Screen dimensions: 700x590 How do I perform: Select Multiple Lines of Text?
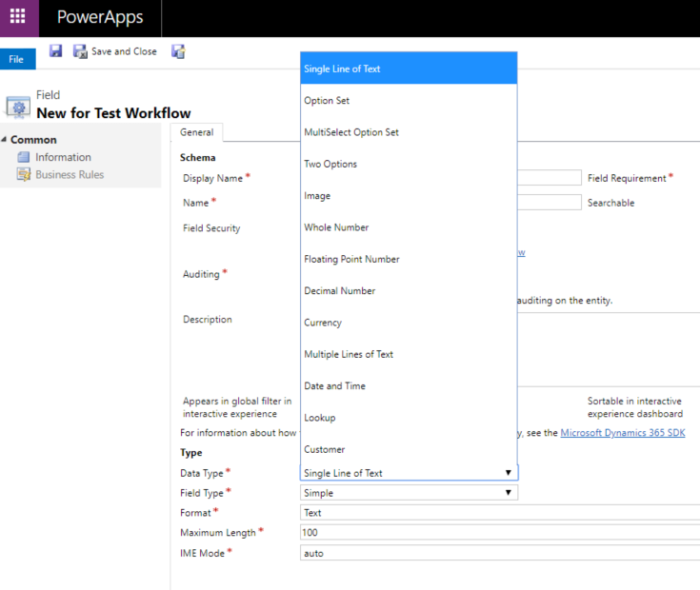[409, 354]
